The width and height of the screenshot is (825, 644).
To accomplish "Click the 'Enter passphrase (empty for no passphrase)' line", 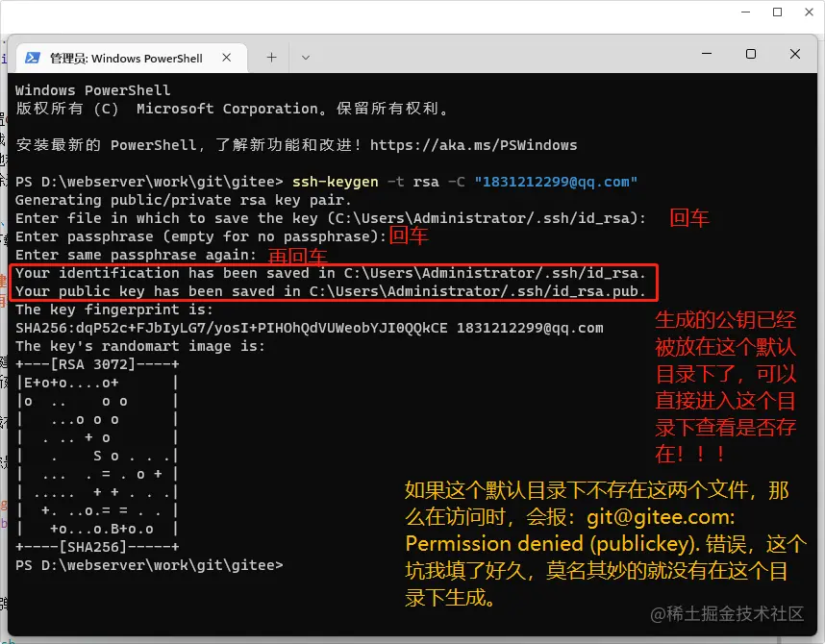I will point(201,236).
